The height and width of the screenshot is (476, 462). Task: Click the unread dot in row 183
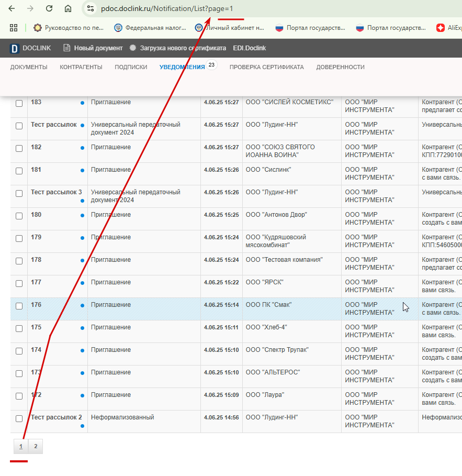click(82, 103)
